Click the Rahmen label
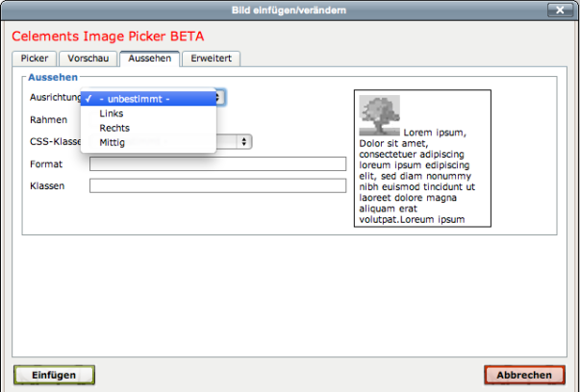This screenshot has height=392, width=580. 48,120
